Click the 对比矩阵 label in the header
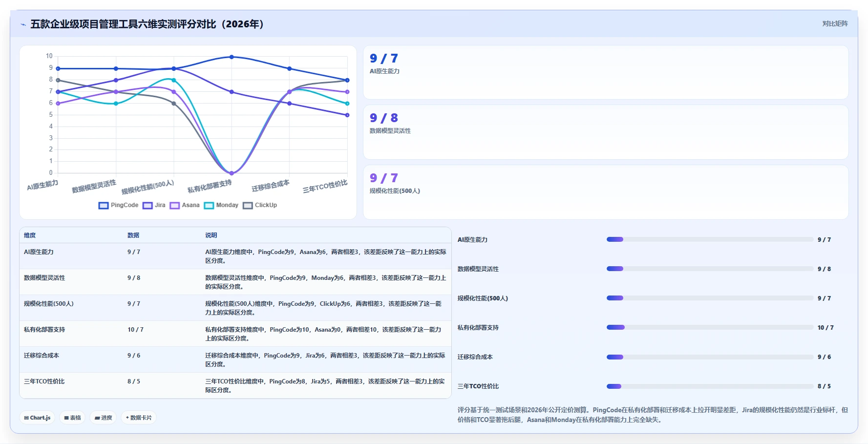Image resolution: width=868 pixels, height=444 pixels. tap(835, 23)
